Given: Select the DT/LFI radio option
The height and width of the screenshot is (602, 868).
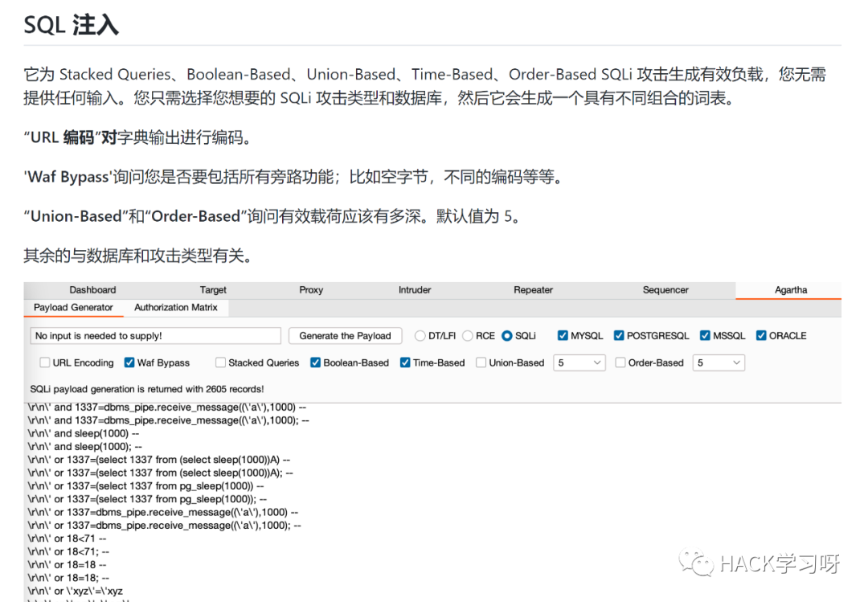Looking at the screenshot, I should 420,336.
